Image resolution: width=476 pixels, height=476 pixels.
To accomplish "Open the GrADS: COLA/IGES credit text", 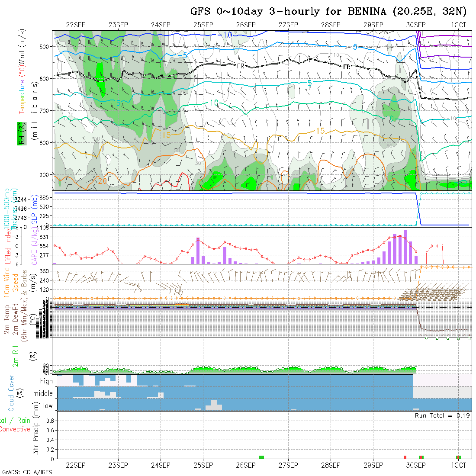I will (27, 472).
